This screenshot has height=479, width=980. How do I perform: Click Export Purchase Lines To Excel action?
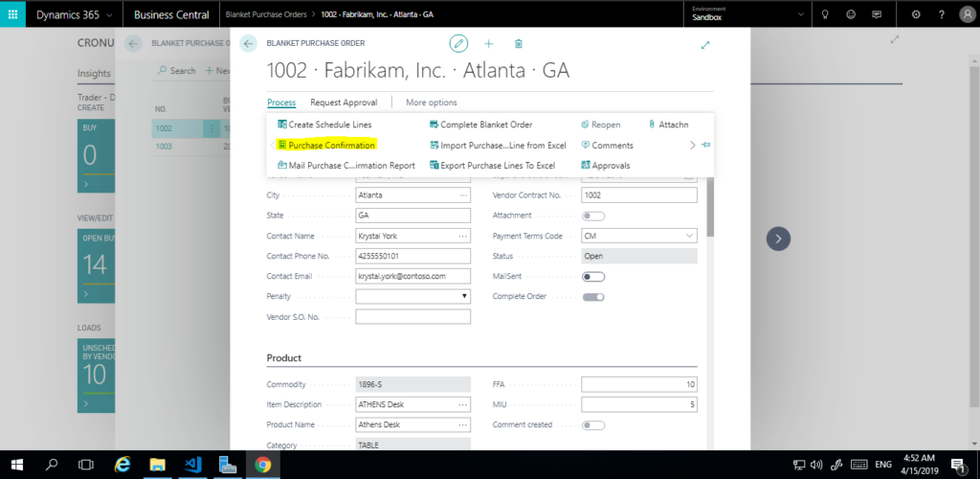493,166
